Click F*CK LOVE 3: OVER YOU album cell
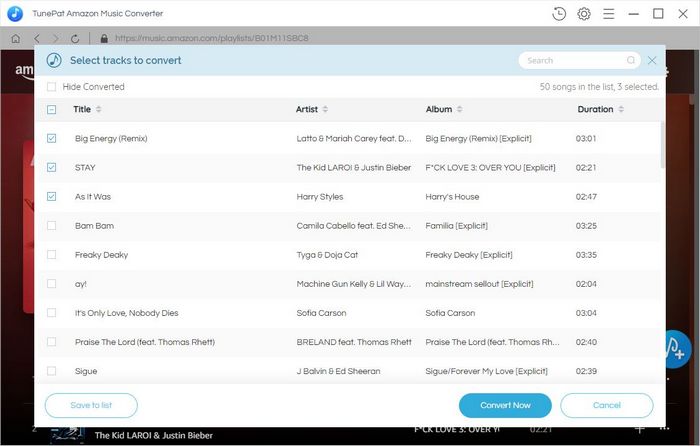 coord(490,167)
